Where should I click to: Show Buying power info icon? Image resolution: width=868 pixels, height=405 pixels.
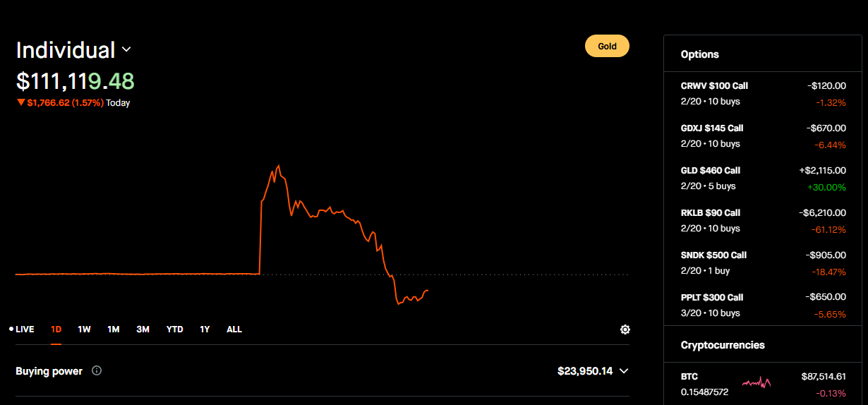pyautogui.click(x=97, y=370)
